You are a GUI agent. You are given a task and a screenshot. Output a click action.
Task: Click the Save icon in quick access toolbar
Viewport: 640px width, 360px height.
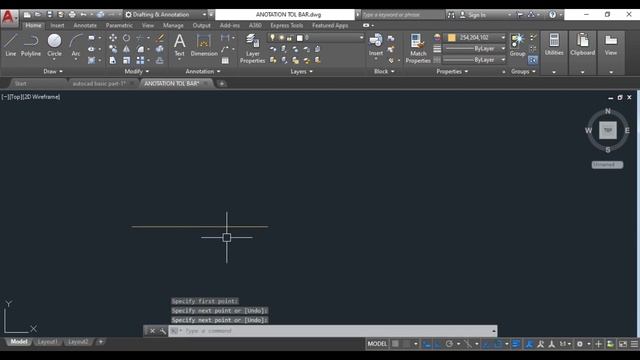click(x=49, y=14)
